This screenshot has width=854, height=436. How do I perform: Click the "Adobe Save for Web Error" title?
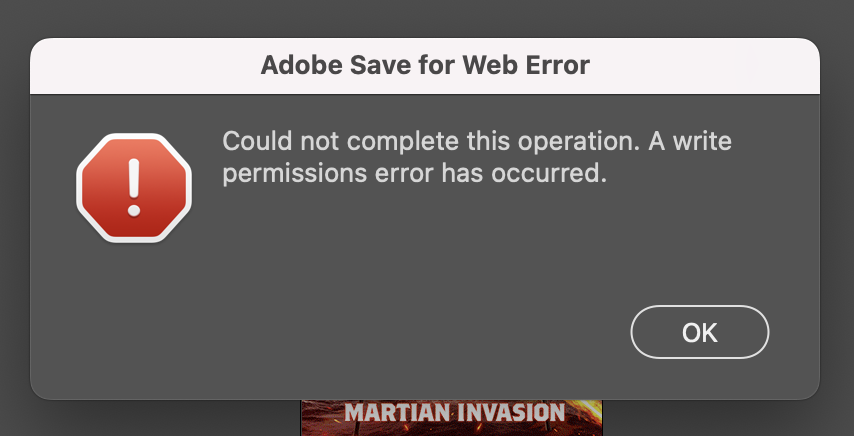425,66
